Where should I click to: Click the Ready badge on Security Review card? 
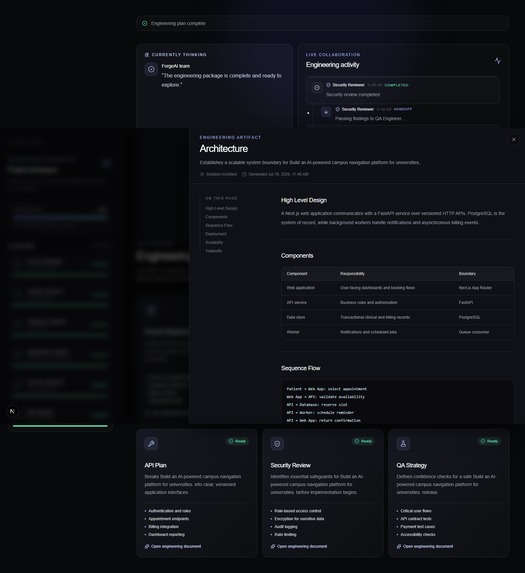[363, 441]
